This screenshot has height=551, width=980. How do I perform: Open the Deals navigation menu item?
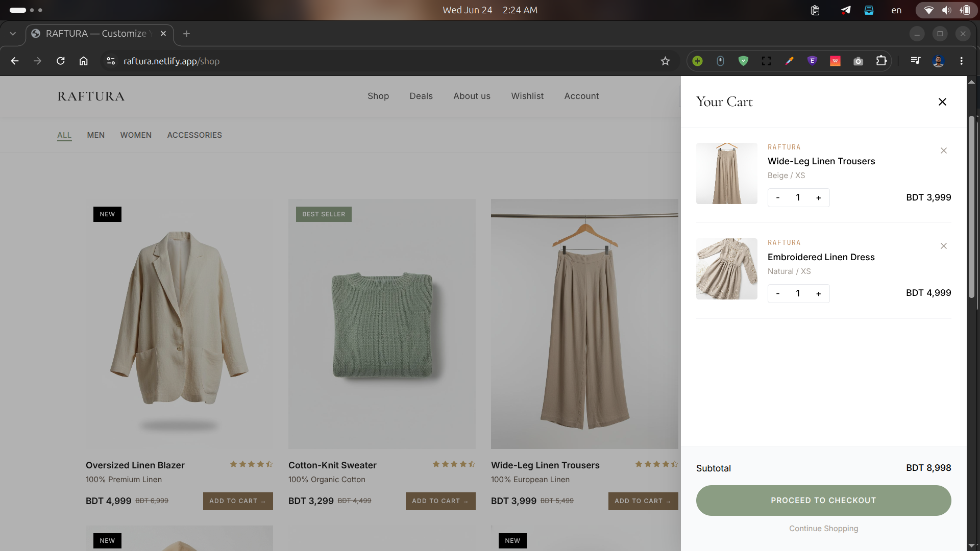pos(421,96)
